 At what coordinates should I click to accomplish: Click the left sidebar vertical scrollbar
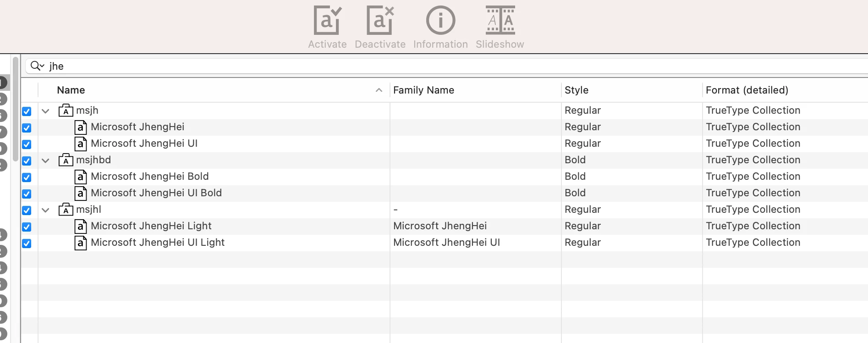coord(16,109)
